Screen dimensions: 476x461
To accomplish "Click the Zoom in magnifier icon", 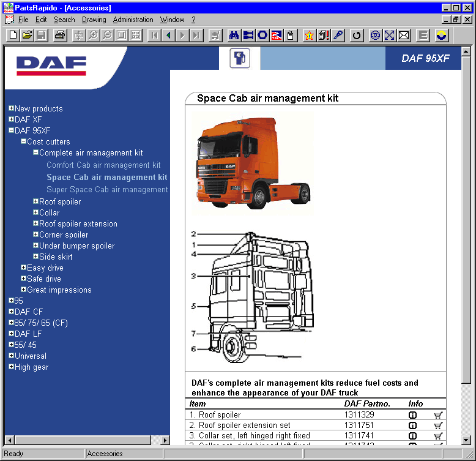I will 93,36.
